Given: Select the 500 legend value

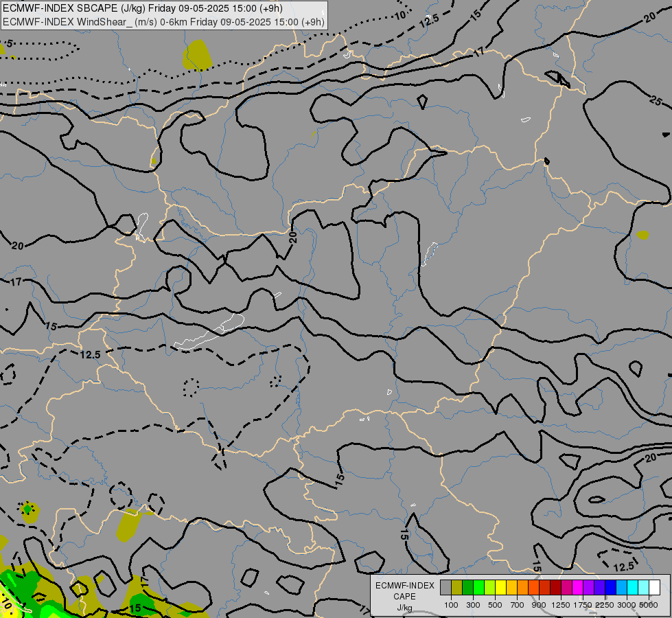Looking at the screenshot, I should (495, 605).
